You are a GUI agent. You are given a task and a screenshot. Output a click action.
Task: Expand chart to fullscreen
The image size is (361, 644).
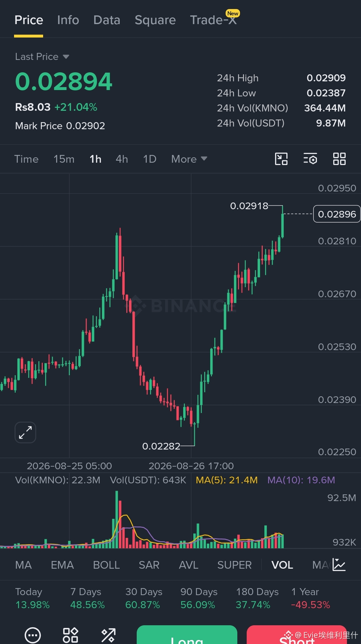pyautogui.click(x=25, y=432)
